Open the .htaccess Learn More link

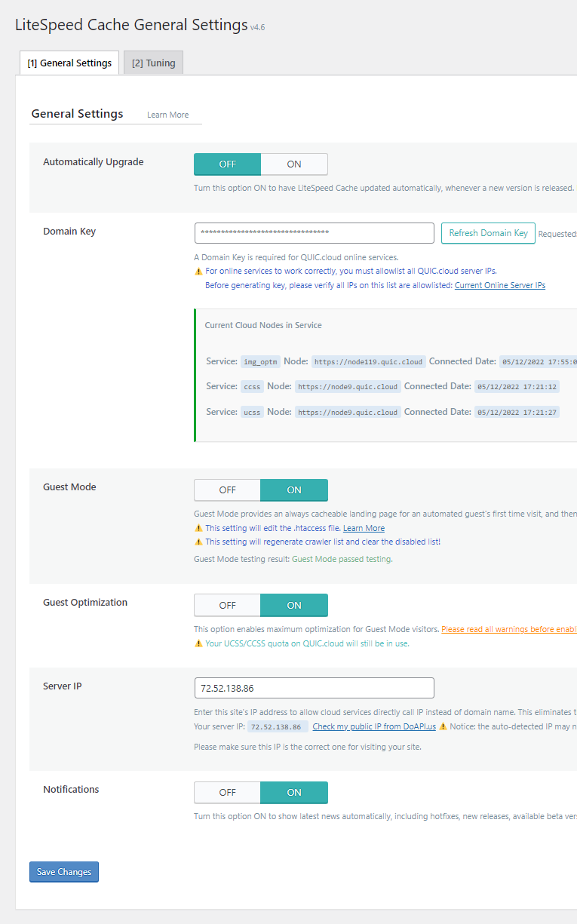pos(364,528)
